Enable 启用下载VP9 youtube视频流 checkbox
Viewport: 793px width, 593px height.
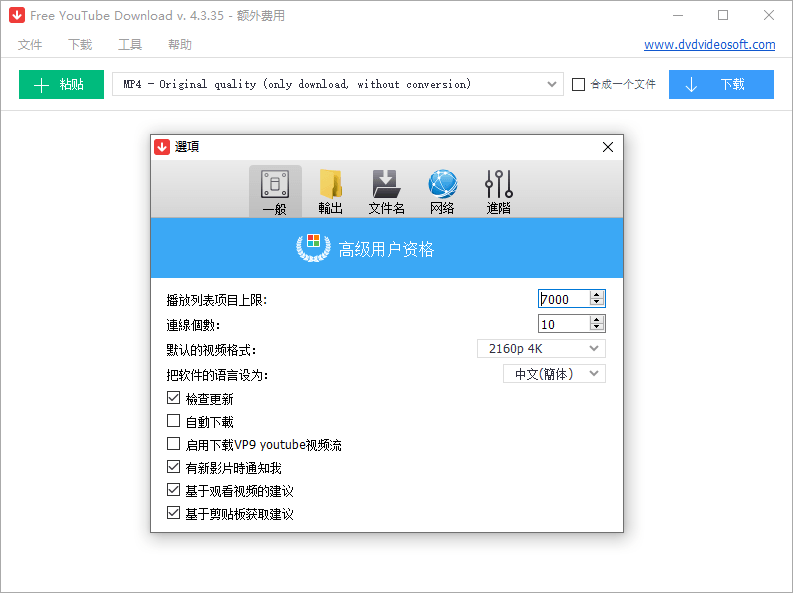coord(174,445)
